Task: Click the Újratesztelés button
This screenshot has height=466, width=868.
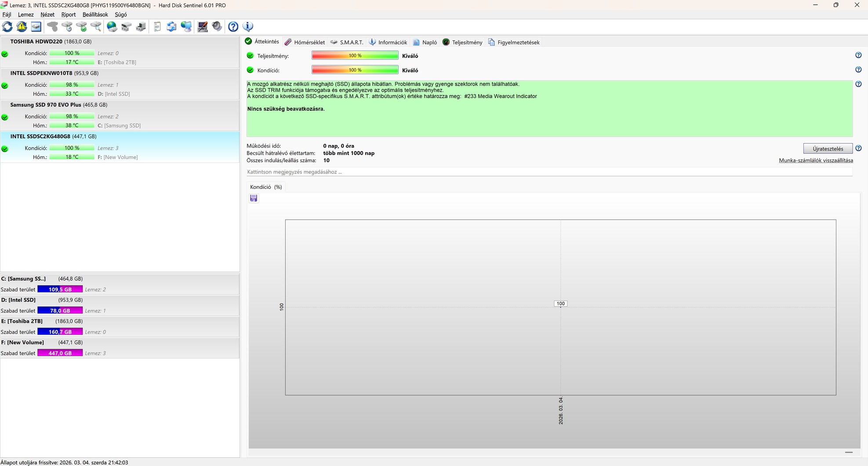Action: coord(828,149)
